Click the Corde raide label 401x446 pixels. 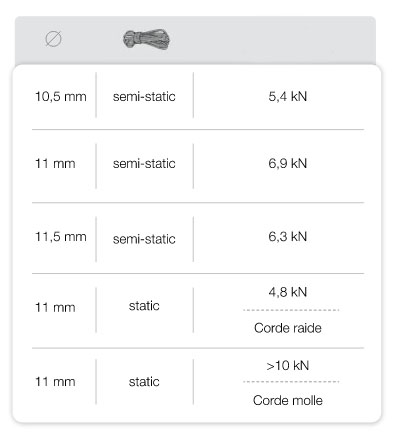click(x=288, y=328)
